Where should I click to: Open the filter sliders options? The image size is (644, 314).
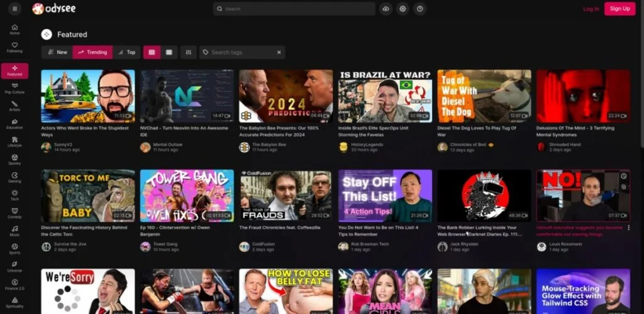[x=188, y=52]
